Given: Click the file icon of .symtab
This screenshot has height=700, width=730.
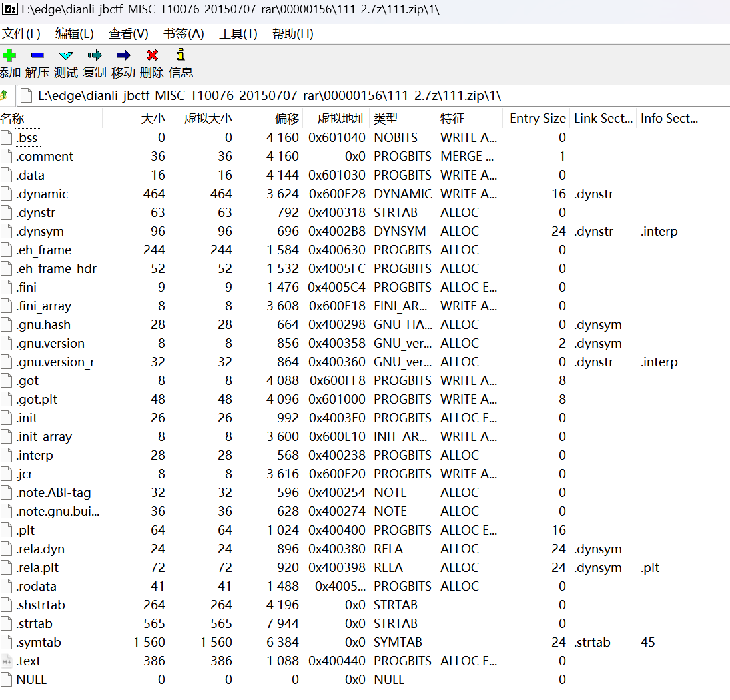Looking at the screenshot, I should coord(7,643).
